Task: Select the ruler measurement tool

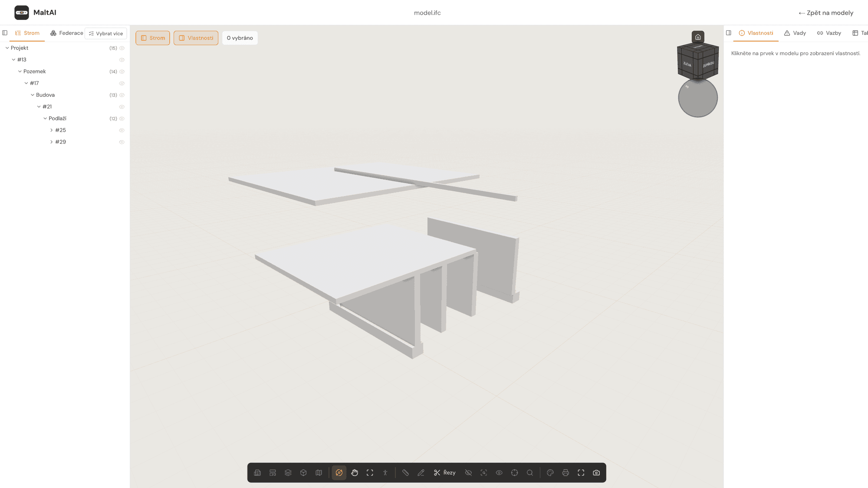Action: 405,473
